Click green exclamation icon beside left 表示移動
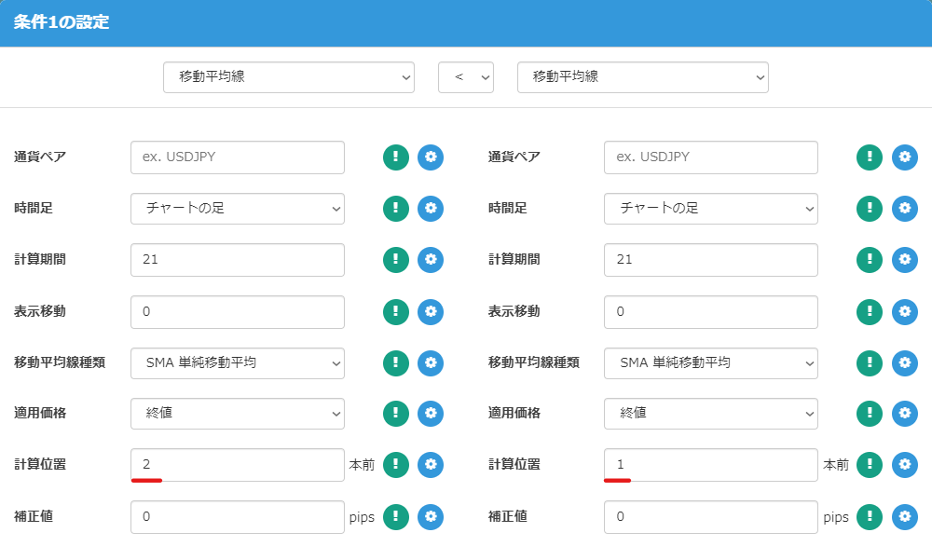This screenshot has width=932, height=560. click(x=395, y=311)
